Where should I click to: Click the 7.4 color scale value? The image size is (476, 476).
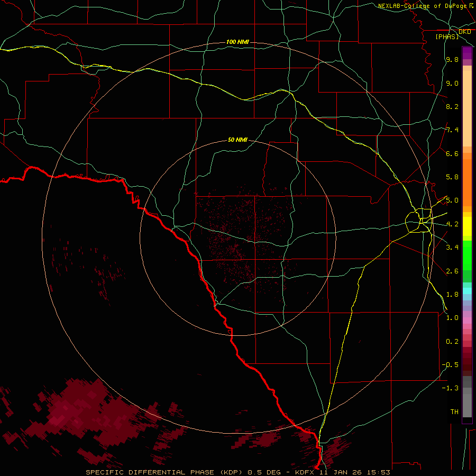(452, 130)
